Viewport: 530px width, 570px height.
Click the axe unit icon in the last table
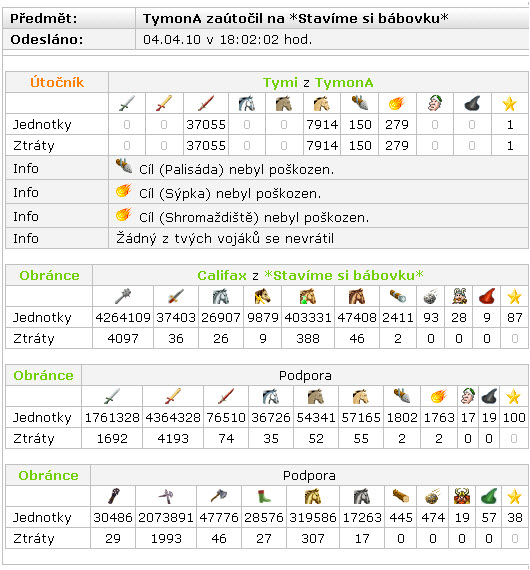pyautogui.click(x=219, y=496)
